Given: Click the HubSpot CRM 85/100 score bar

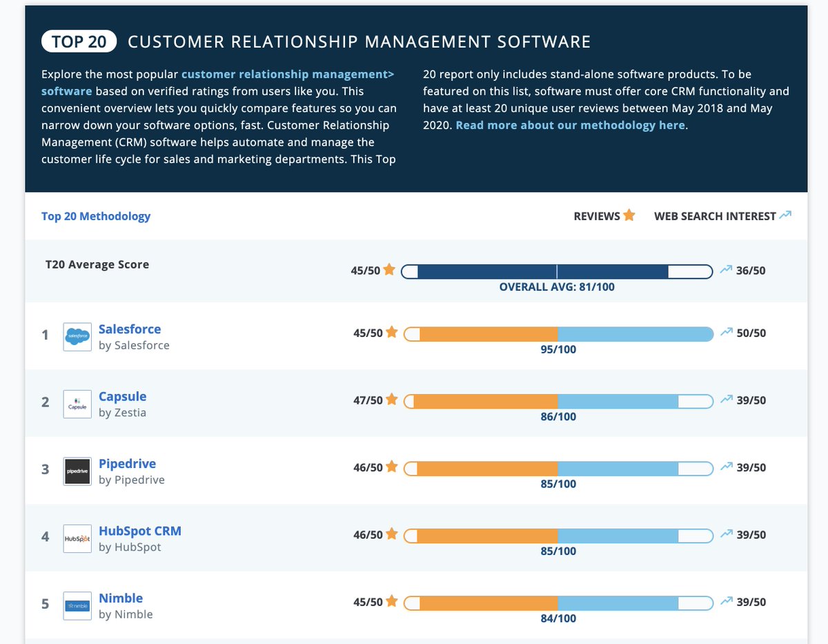Looking at the screenshot, I should (558, 536).
